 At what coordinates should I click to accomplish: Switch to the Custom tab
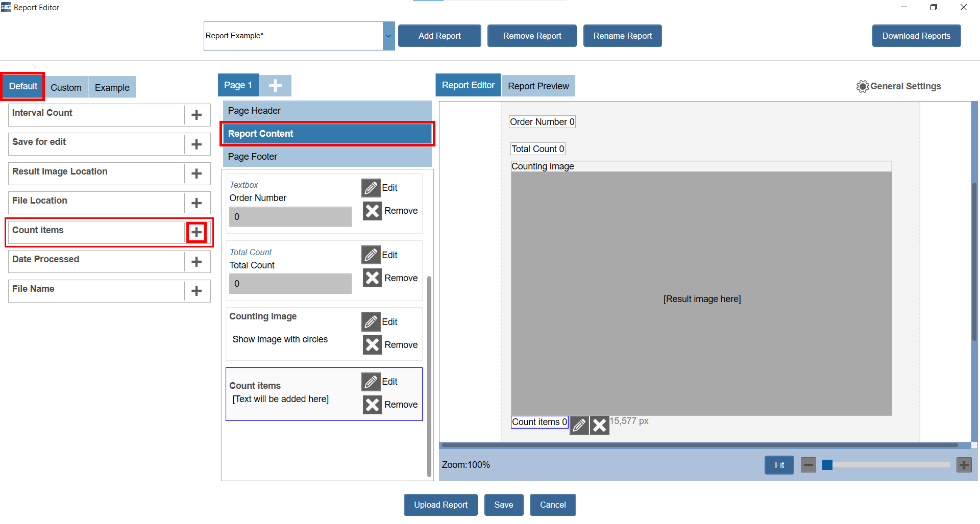66,87
